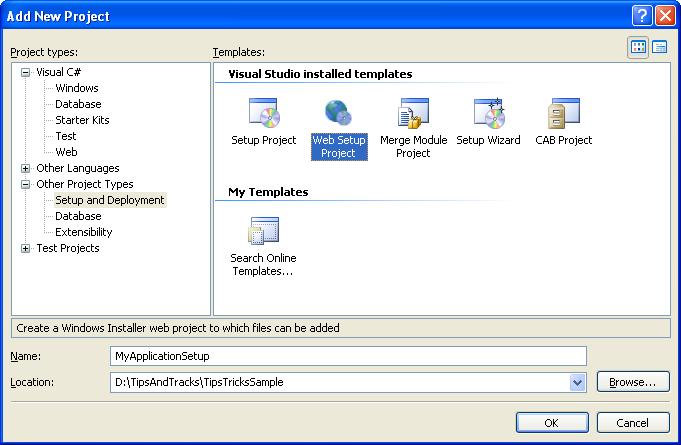
Task: Click 'Search Online Templates...' label text
Action: tap(263, 264)
